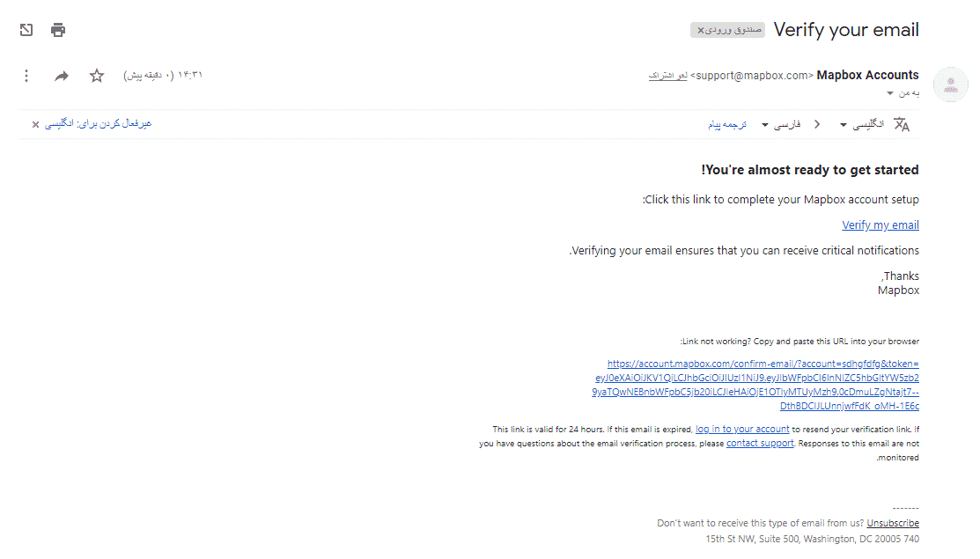The image size is (980, 559).
Task: Click the turn off for English link
Action: pos(98,123)
